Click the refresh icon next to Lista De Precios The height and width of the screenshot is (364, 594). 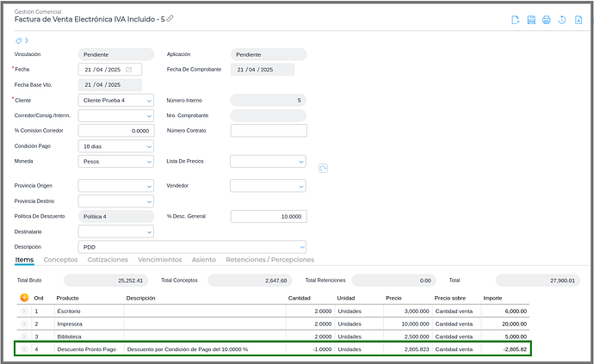click(323, 169)
